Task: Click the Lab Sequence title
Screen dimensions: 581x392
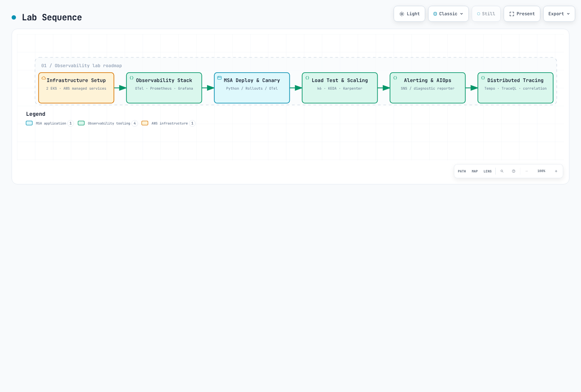Action: (52, 17)
